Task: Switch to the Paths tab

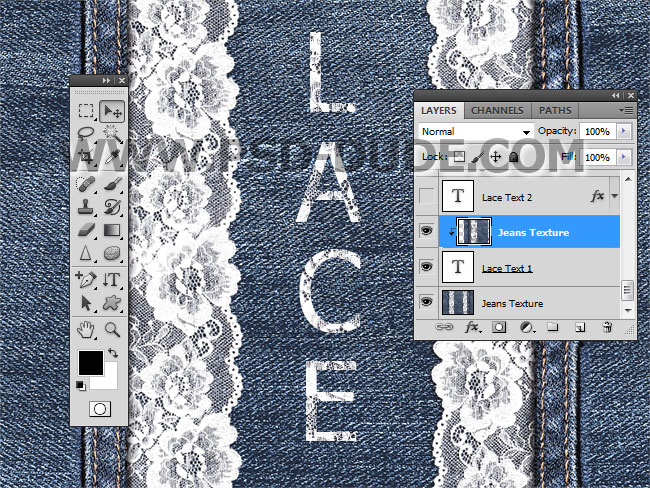Action: tap(555, 110)
